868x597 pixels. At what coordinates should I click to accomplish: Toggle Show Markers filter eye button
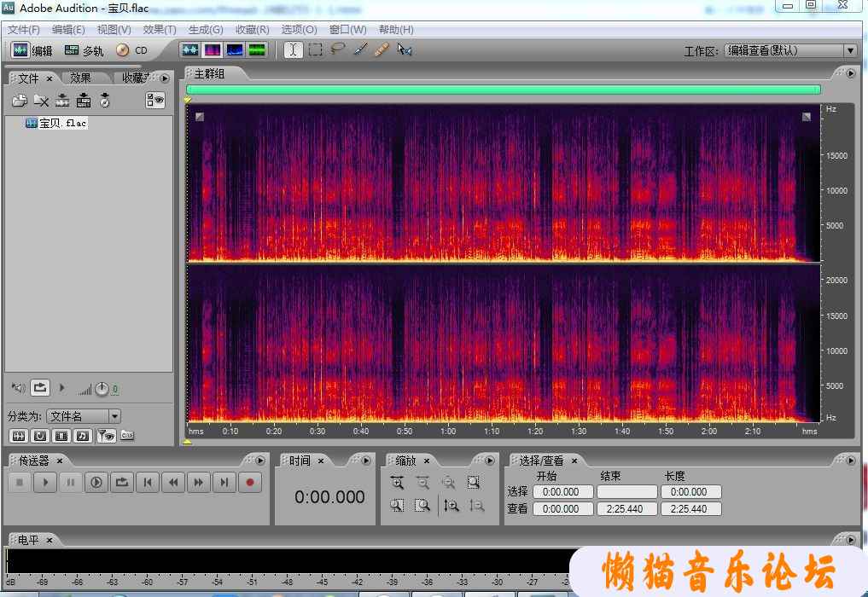pyautogui.click(x=106, y=436)
